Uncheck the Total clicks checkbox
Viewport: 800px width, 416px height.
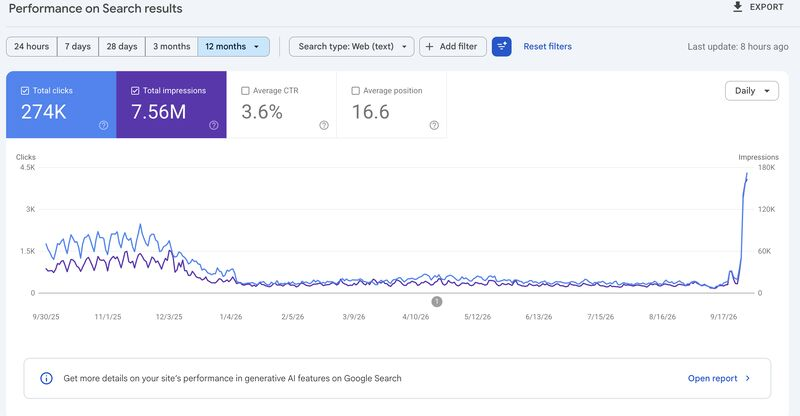tap(25, 90)
